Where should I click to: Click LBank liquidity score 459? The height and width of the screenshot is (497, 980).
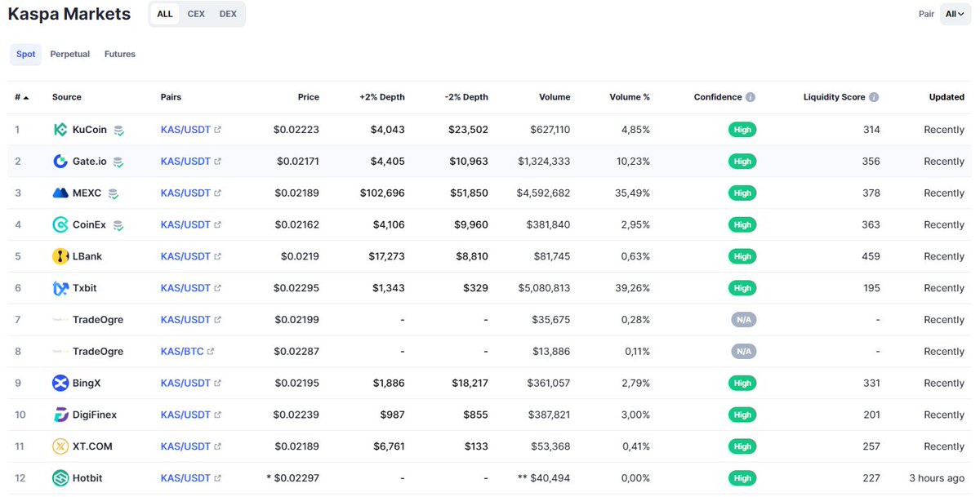871,256
